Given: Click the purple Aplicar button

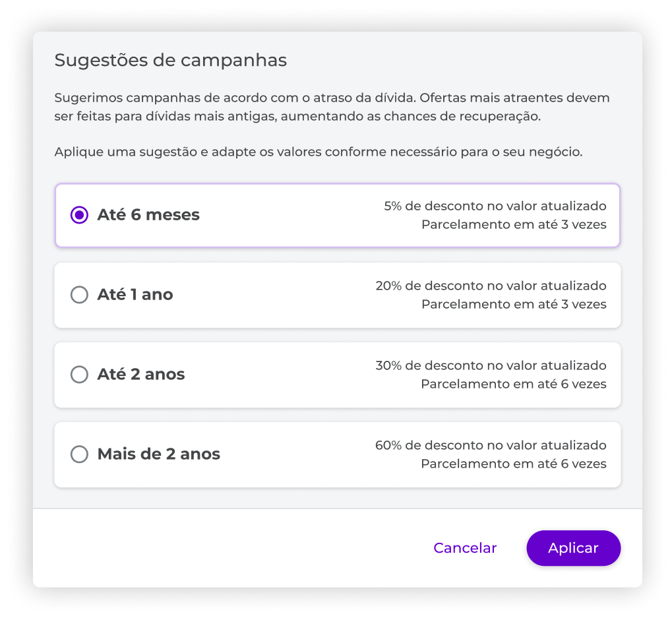Looking at the screenshot, I should coord(573,548).
